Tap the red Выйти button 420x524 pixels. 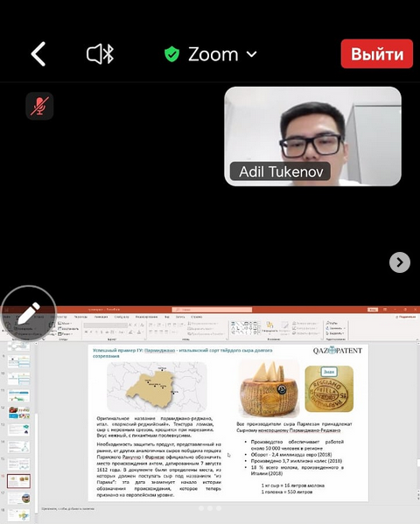377,54
